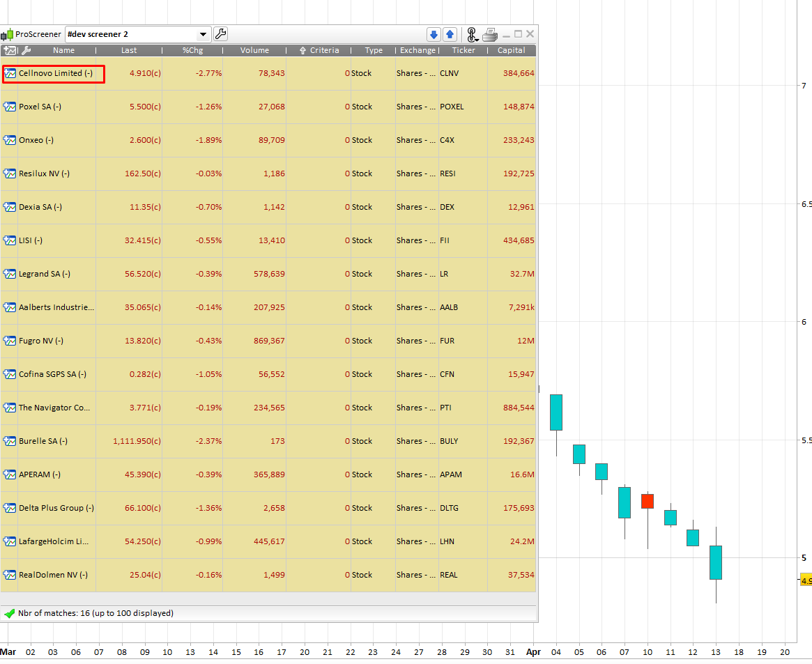The height and width of the screenshot is (664, 812).
Task: Select the Legrand SA (-) name
Action: point(45,274)
